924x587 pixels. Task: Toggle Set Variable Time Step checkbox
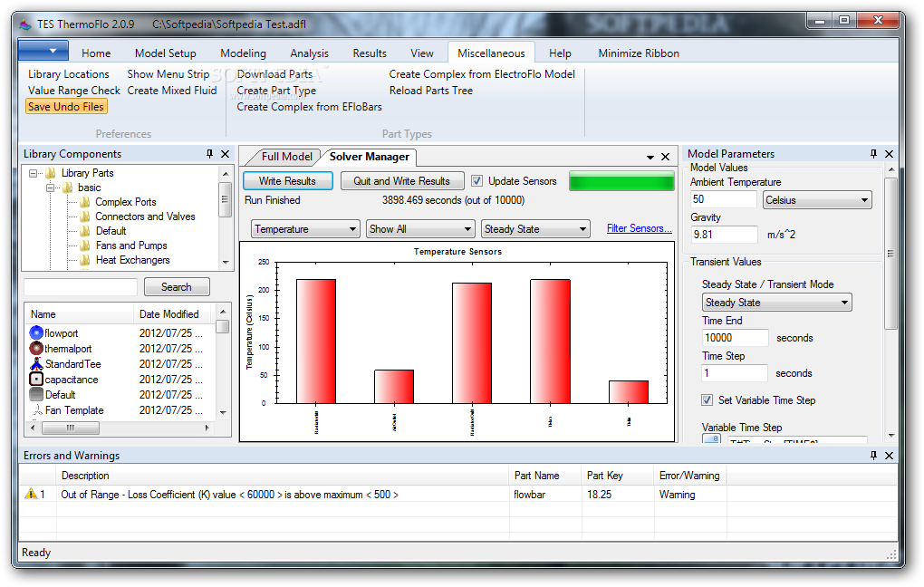point(707,400)
